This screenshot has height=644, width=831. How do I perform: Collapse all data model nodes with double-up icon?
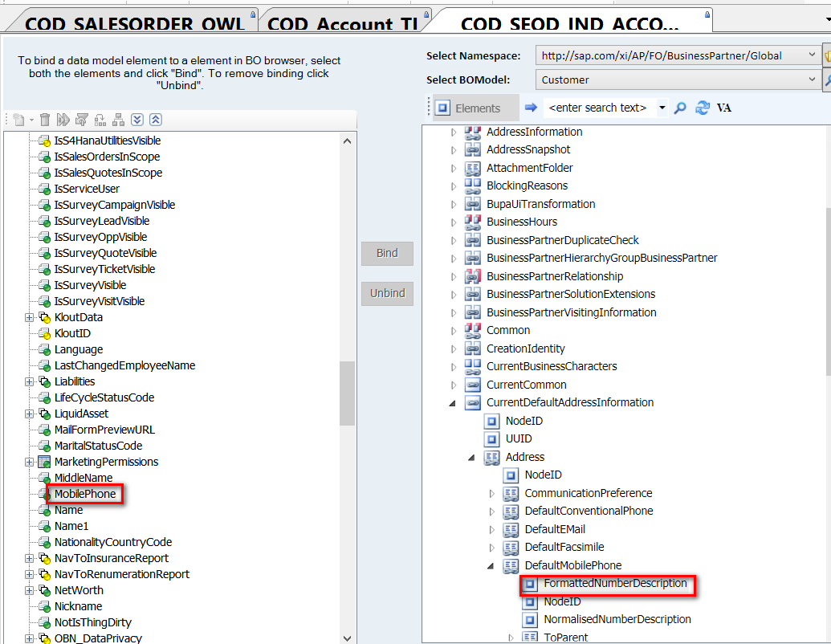pos(155,120)
